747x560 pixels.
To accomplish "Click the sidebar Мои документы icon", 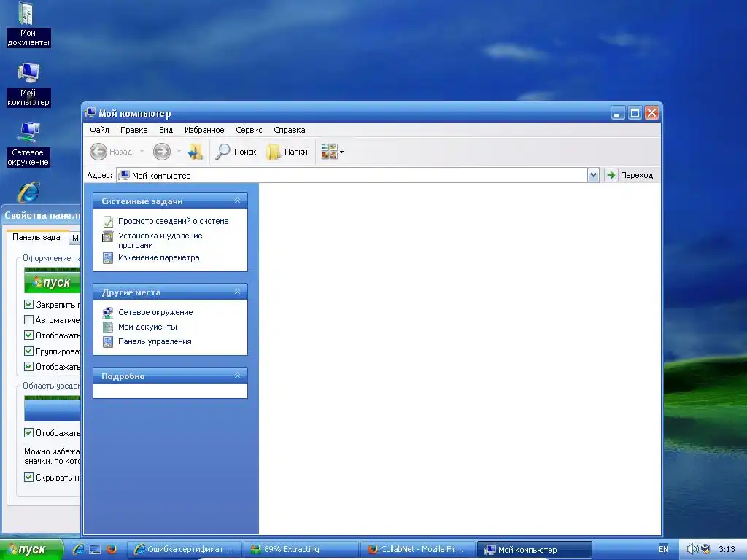I will tap(108, 327).
